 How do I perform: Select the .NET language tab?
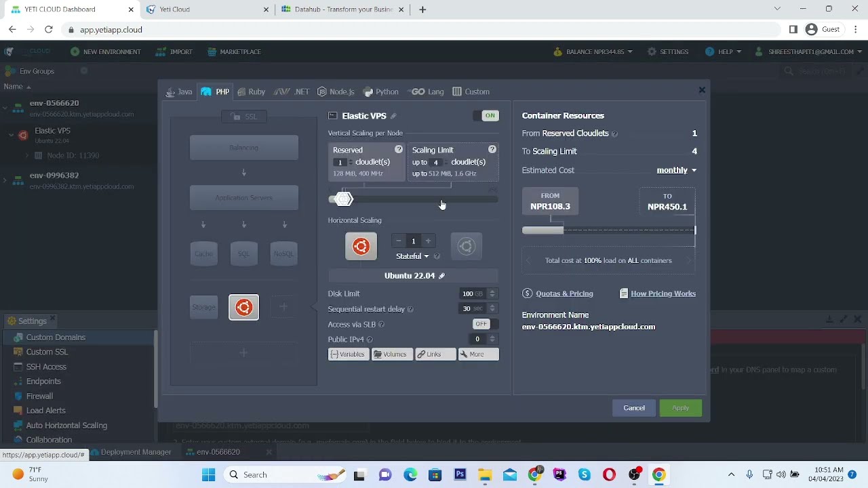pyautogui.click(x=292, y=91)
